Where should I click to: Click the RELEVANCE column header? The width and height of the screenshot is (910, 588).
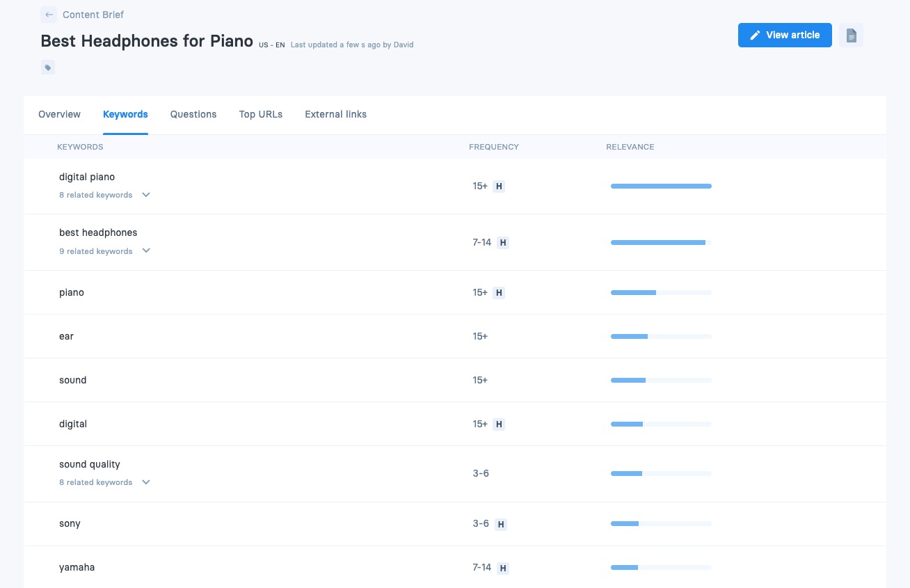point(630,147)
